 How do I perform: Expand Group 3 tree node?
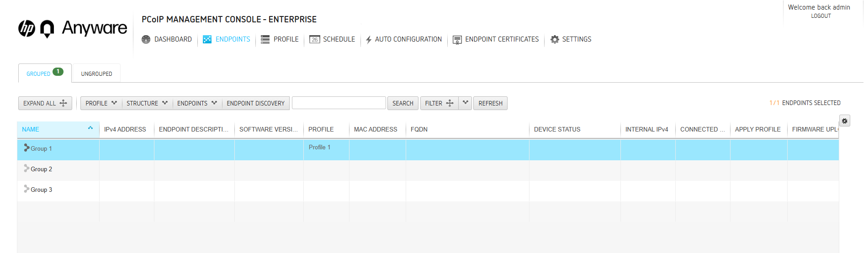click(x=26, y=189)
